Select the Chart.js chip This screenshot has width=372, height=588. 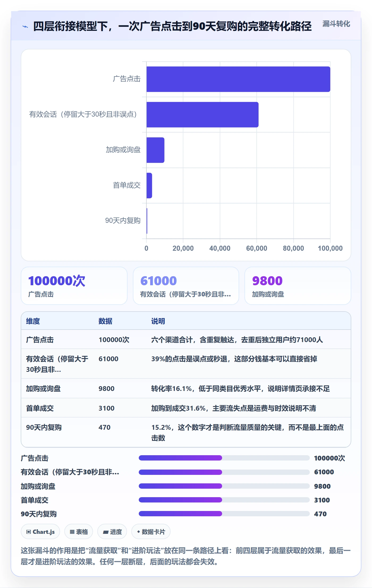coord(40,532)
